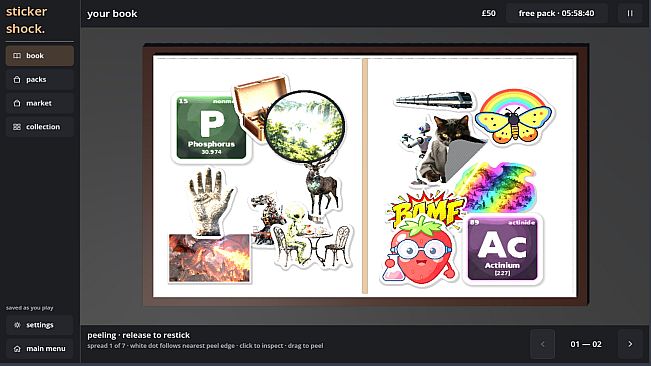Viewport: 651px width, 366px height.
Task: Inspect the high-speed train sticker
Action: [x=434, y=100]
